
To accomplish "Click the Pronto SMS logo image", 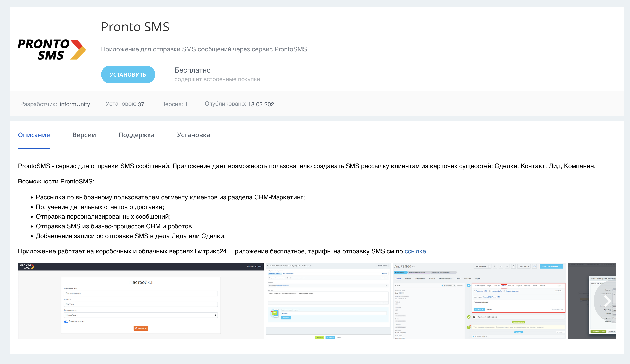I will (51, 49).
